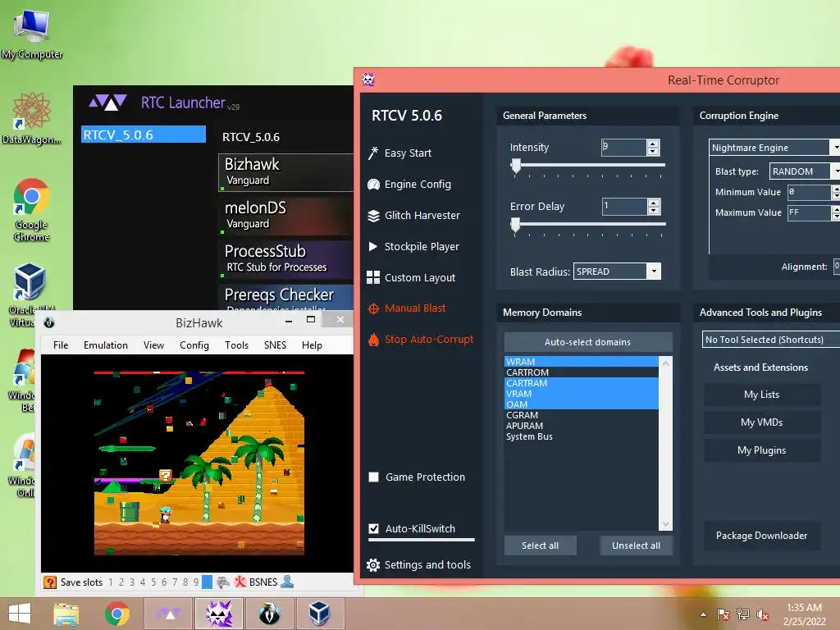Enable Game Protection checkbox
The height and width of the screenshot is (630, 840).
(x=374, y=477)
